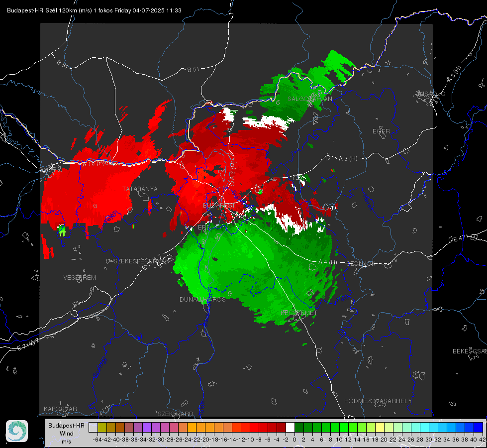This screenshot has height=448, width=487.
Task: Click the HÓDMEZŐVÁSÁRHELY city label
Action: coord(378,401)
